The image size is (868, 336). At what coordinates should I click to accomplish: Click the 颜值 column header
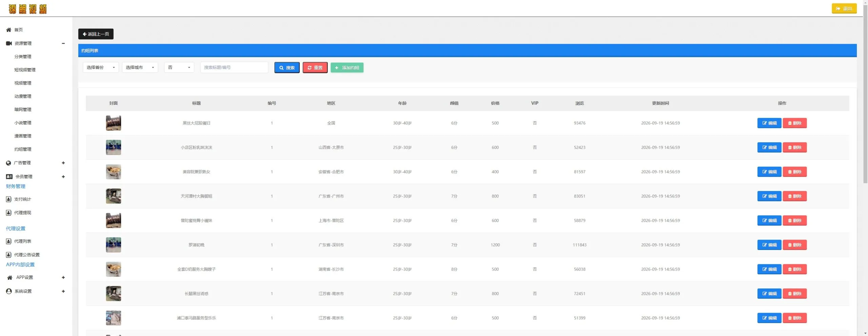[454, 103]
